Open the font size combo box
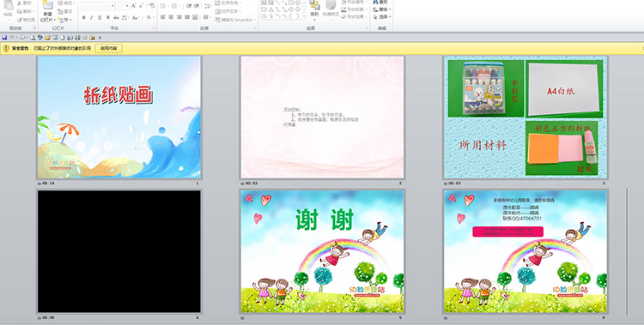The height and width of the screenshot is (325, 644). pos(123,6)
